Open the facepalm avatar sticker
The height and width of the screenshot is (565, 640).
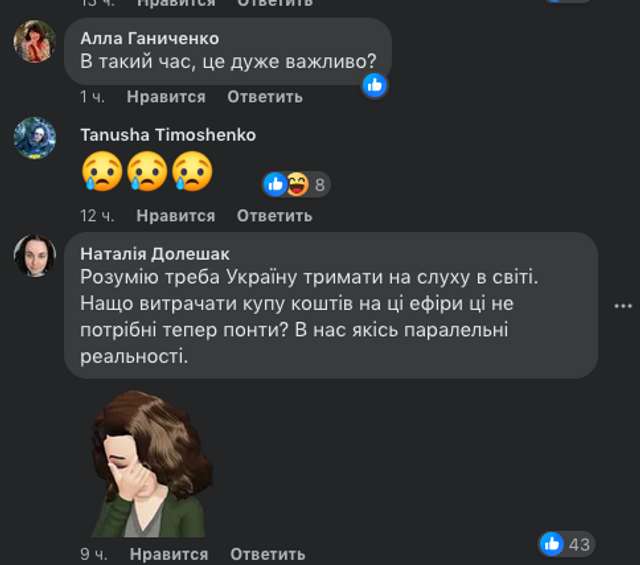pos(150,464)
